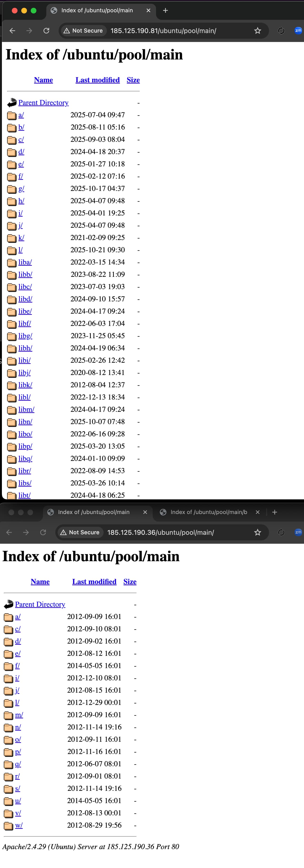This screenshot has height=868, width=304.
Task: Open the libk/ directory link
Action: 25,385
